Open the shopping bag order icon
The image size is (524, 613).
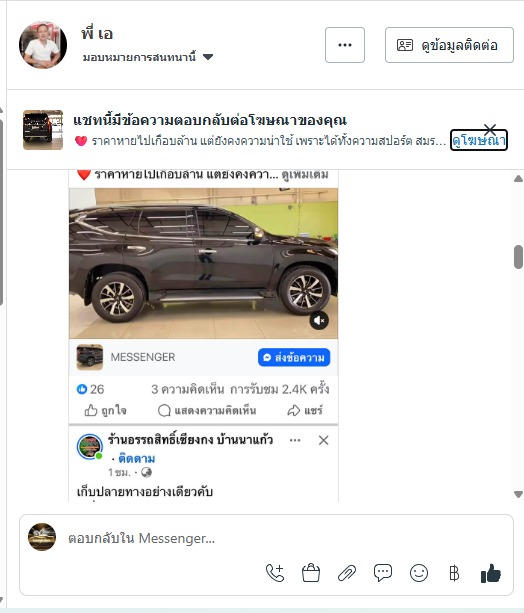point(311,573)
